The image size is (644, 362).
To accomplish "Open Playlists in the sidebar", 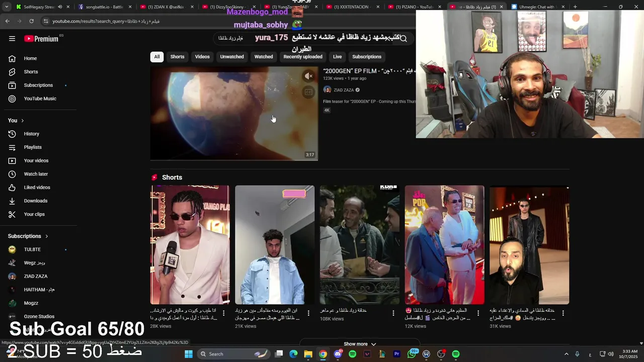I will [33, 147].
